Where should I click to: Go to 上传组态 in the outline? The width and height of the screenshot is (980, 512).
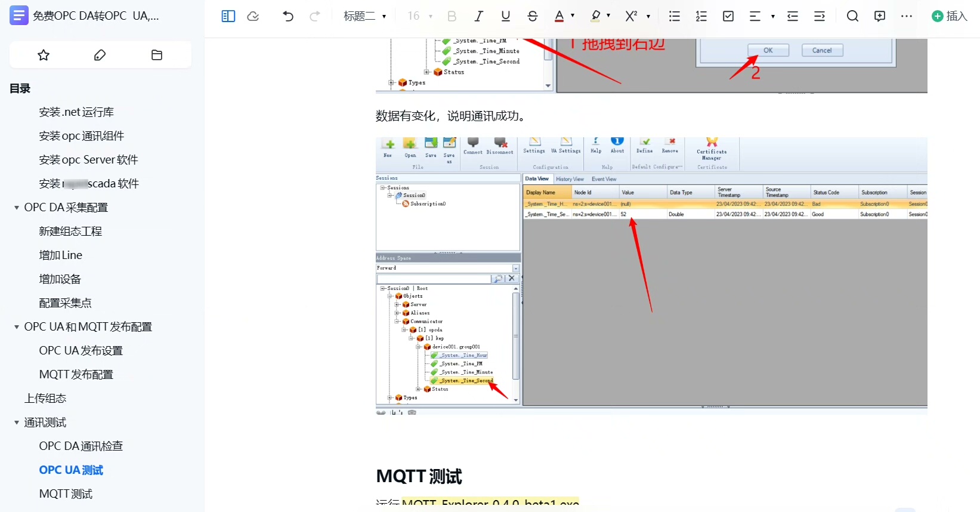45,399
